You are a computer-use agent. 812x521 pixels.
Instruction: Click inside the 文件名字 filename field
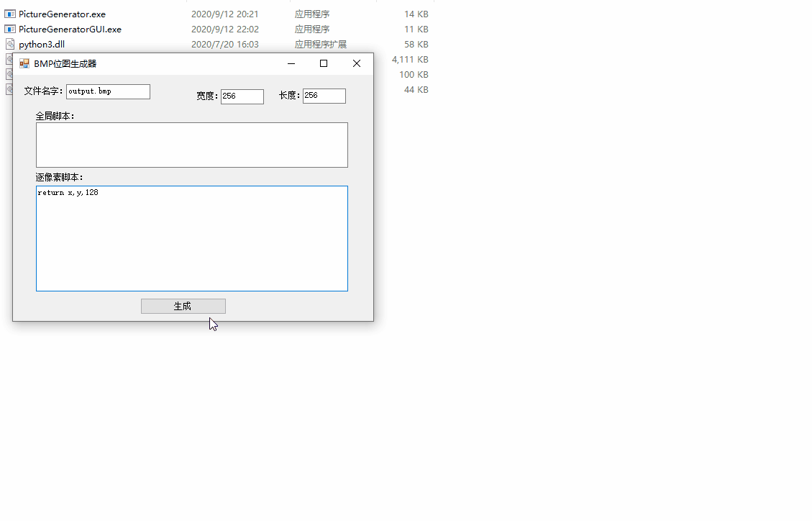(108, 91)
